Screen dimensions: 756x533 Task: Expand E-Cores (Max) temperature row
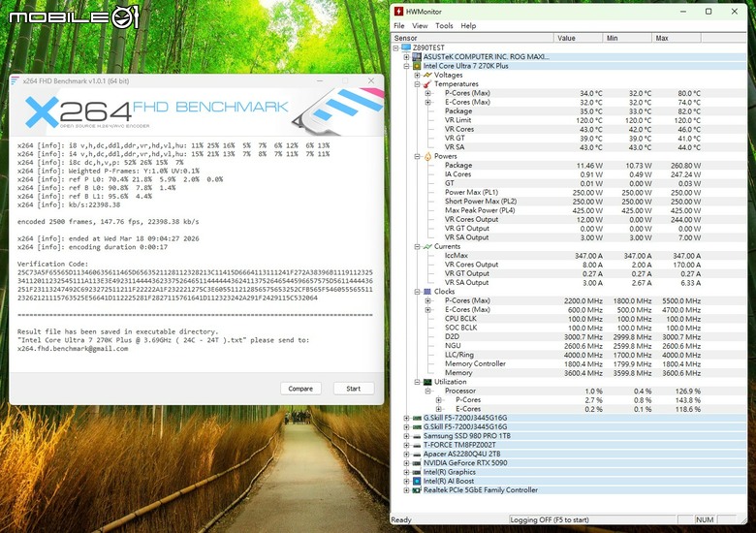427,102
